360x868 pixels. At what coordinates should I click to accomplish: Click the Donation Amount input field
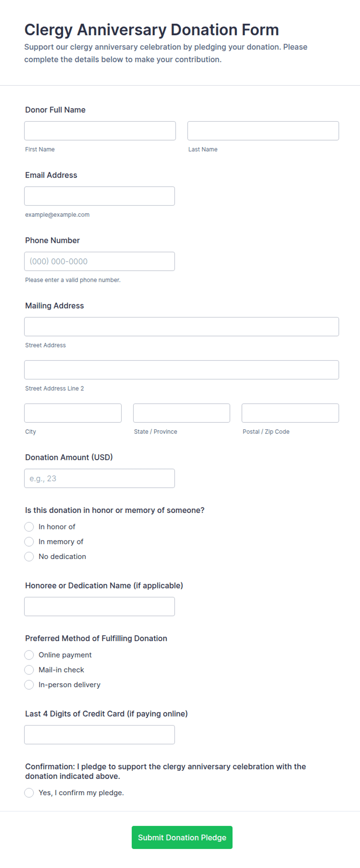[x=99, y=478]
